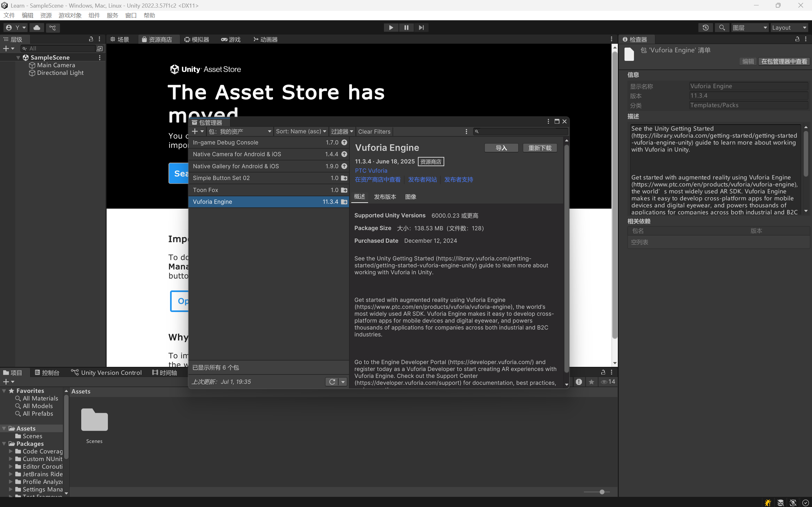This screenshot has height=507, width=812.
Task: Click the Step frame button
Action: [x=421, y=28]
